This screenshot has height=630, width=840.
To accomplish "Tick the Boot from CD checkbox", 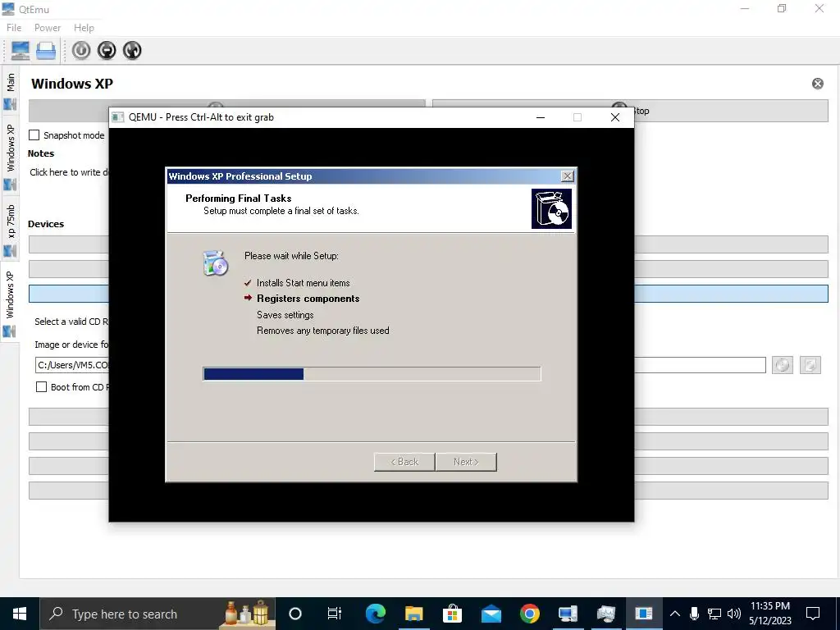I will pos(41,387).
